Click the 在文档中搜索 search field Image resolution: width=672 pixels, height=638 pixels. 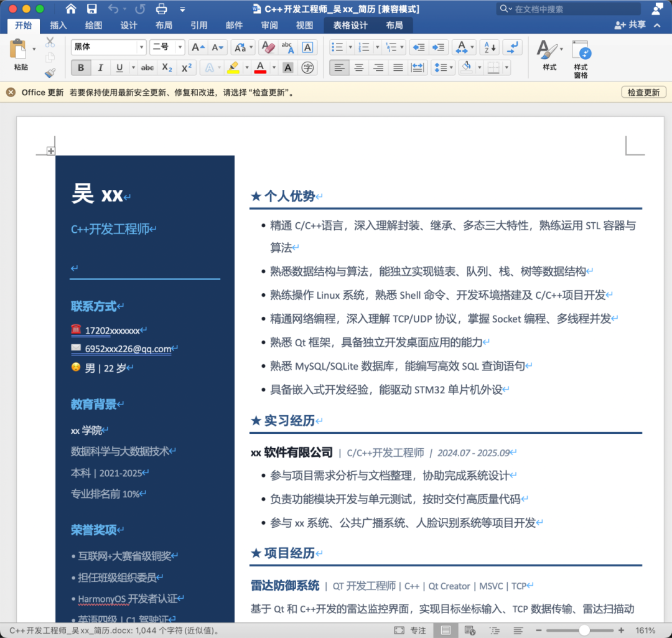point(568,9)
